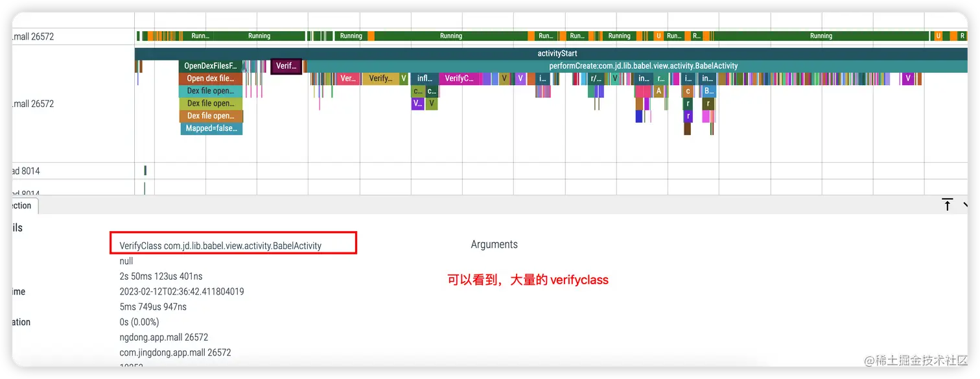Viewport: 980px width, 379px height.
Task: Click the top '.mall 26572' thread state track label
Action: [34, 37]
